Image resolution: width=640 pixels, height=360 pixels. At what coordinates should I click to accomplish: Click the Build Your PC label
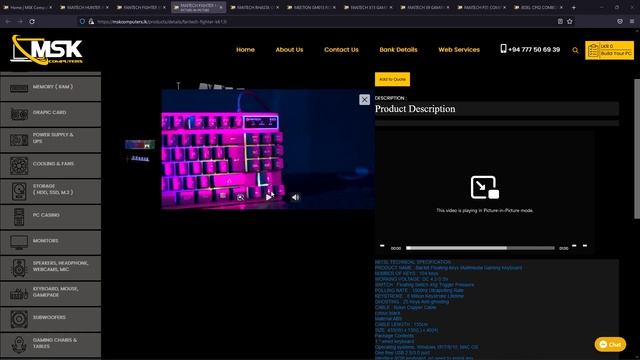(x=616, y=53)
